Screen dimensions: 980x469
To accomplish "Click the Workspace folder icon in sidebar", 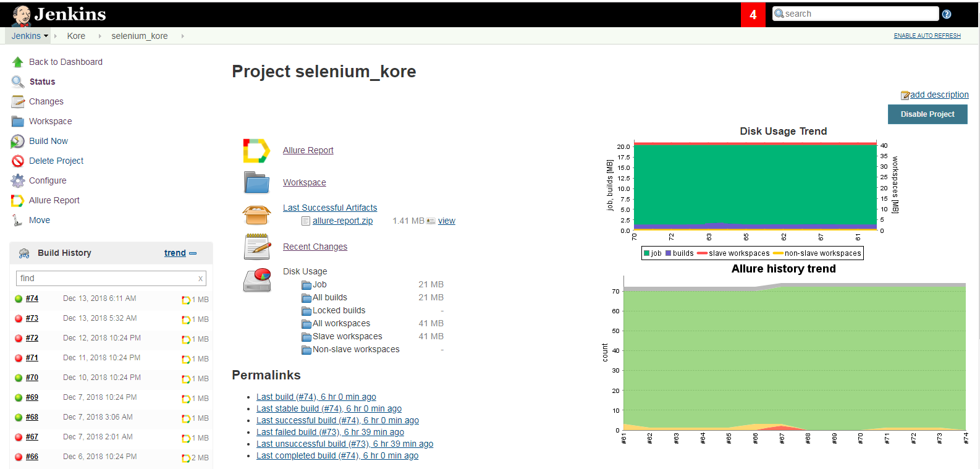I will tap(18, 121).
